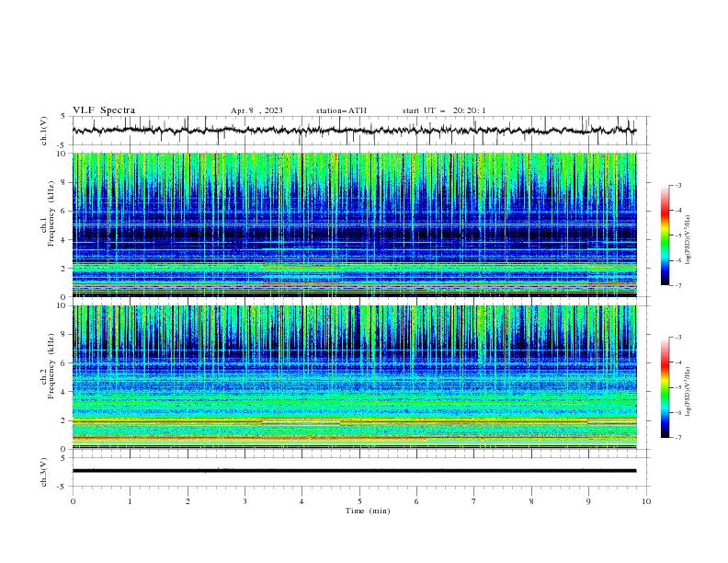Viewport: 728px width, 563px height.
Task: Click inside the ch.1 spectrogram panel
Action: click(x=354, y=224)
